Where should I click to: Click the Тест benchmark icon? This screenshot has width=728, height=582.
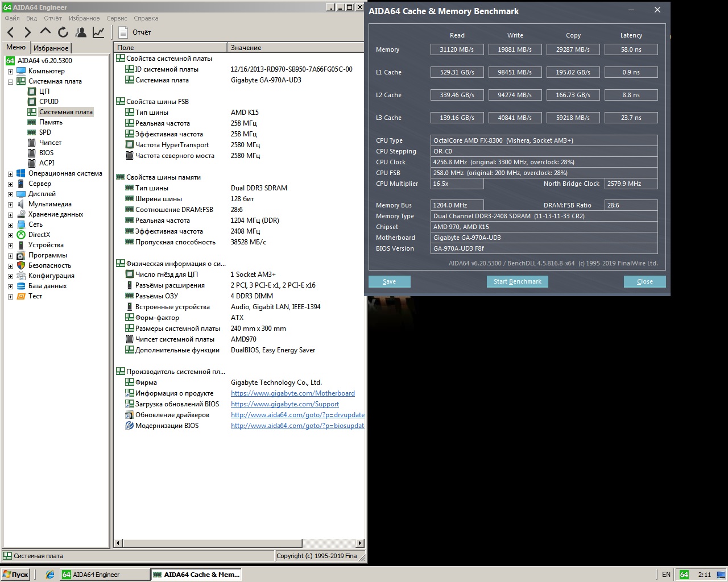21,296
